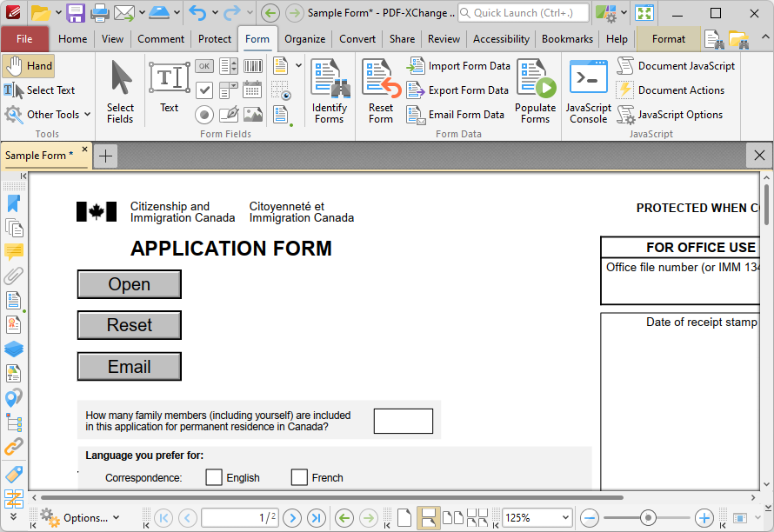Open the Format ribbon tab
This screenshot has width=774, height=532.
tap(669, 39)
